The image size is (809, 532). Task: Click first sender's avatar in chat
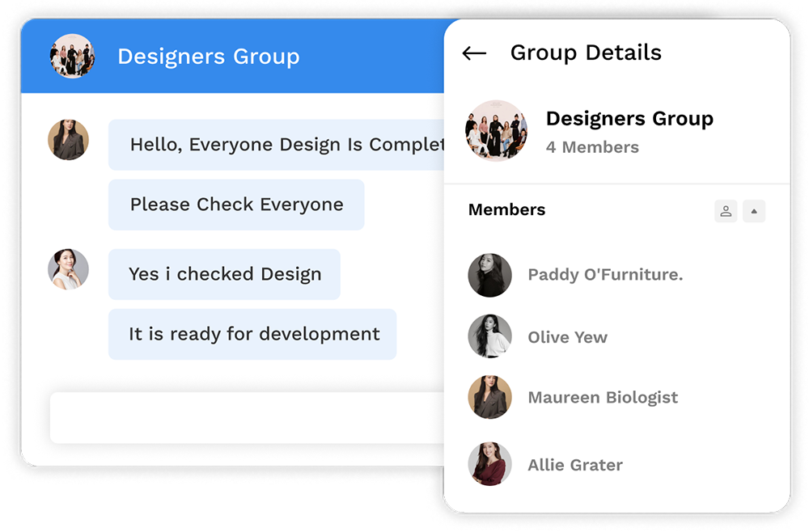(x=68, y=140)
